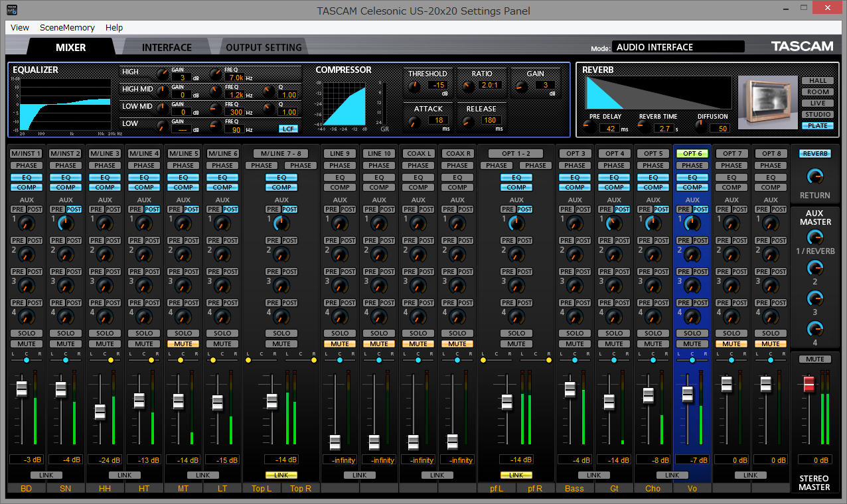Viewport: 847px width, 504px height.
Task: Select the M/INST 1 channel
Action: 27,154
